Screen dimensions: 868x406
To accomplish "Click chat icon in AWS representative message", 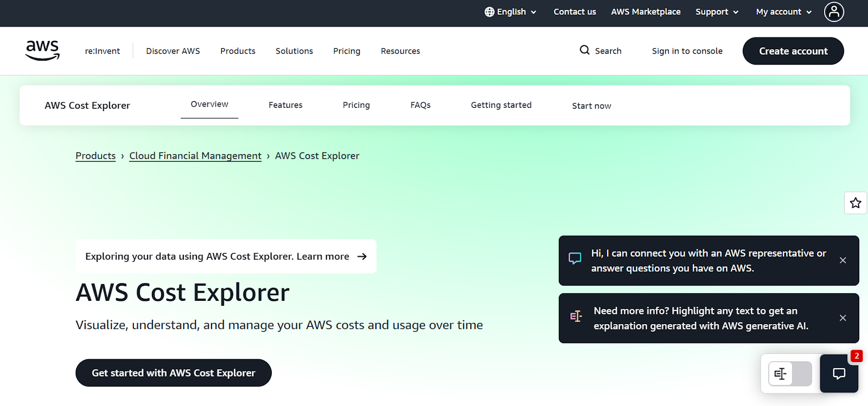I will coord(575,259).
